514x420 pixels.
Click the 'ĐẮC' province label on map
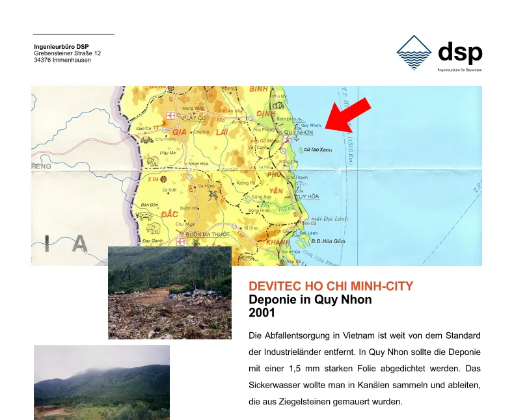click(169, 215)
